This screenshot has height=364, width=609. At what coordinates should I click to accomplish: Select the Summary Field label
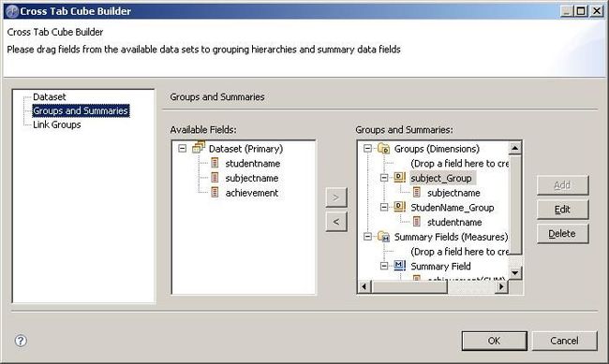pyautogui.click(x=440, y=266)
